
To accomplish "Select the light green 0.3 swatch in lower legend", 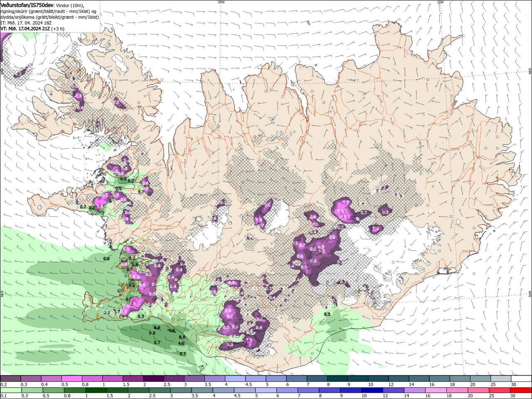I will pyautogui.click(x=32, y=390).
